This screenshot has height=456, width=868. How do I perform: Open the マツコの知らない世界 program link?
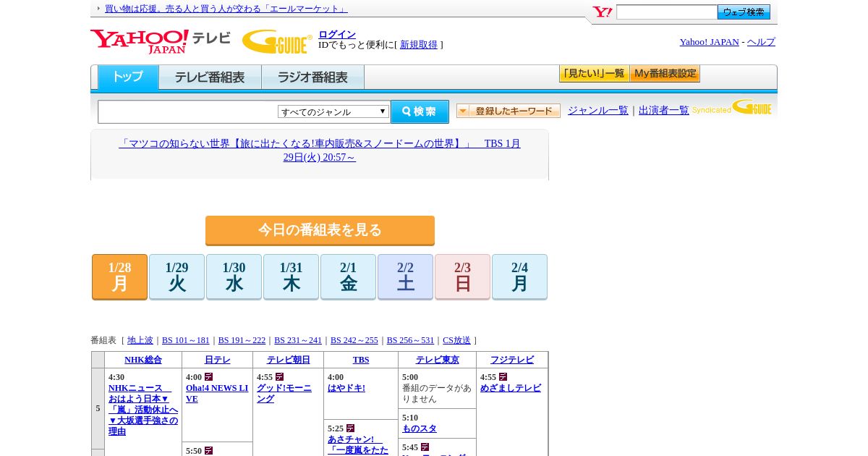320,150
